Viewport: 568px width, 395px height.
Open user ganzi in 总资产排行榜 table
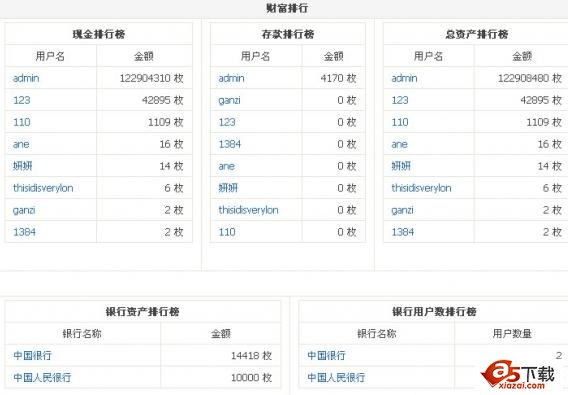[402, 210]
